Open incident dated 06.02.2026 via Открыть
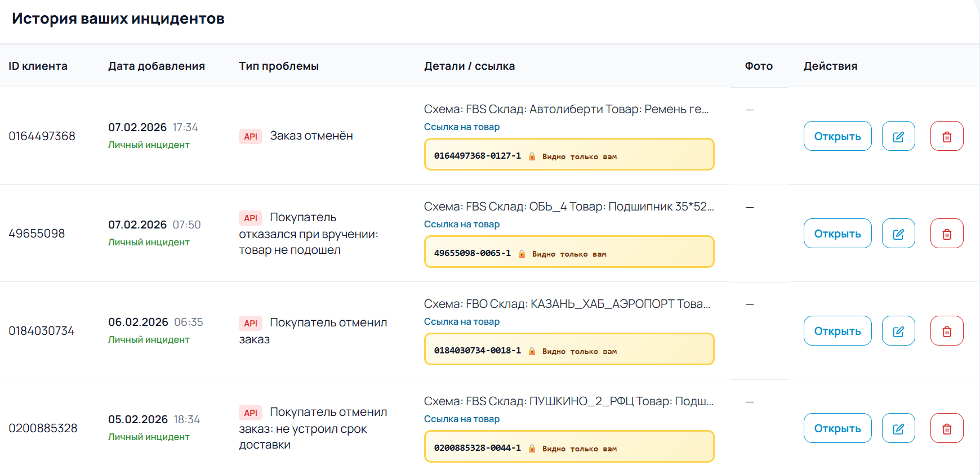 pos(838,331)
